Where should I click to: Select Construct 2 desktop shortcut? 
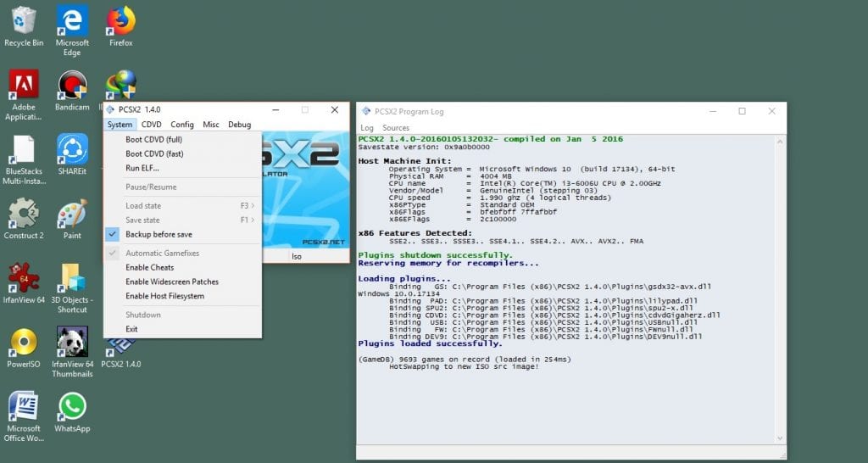23,219
